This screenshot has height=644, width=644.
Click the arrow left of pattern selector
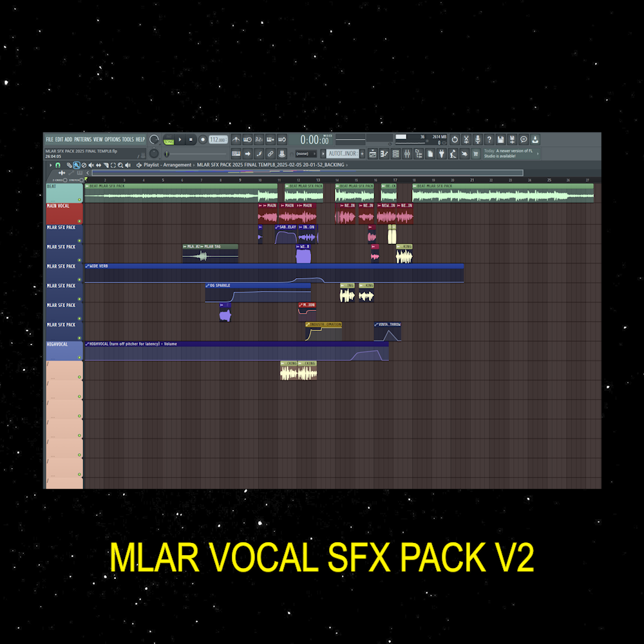coord(323,154)
